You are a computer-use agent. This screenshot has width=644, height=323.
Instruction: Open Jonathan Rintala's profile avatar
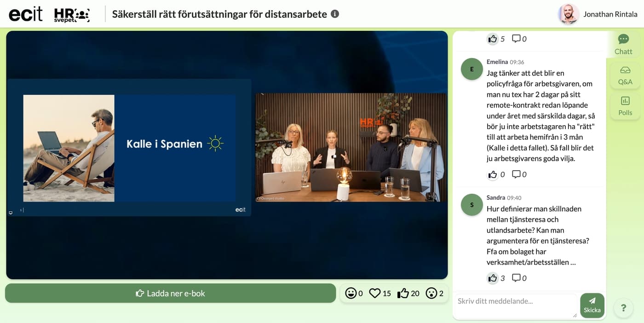[x=568, y=14]
